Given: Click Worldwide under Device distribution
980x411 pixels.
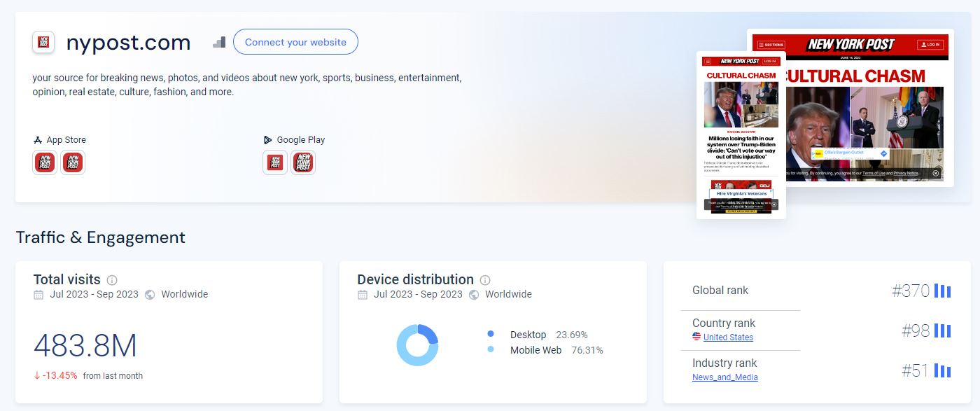Looking at the screenshot, I should pyautogui.click(x=509, y=295).
